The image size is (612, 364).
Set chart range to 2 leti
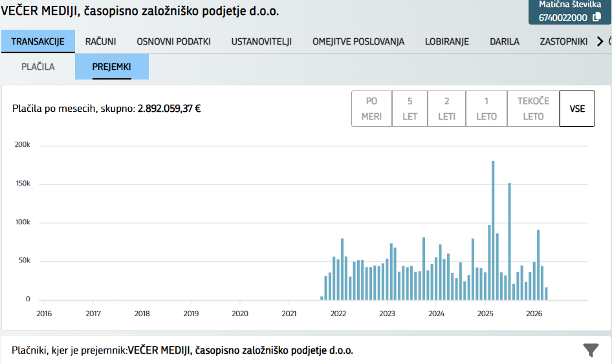click(446, 109)
